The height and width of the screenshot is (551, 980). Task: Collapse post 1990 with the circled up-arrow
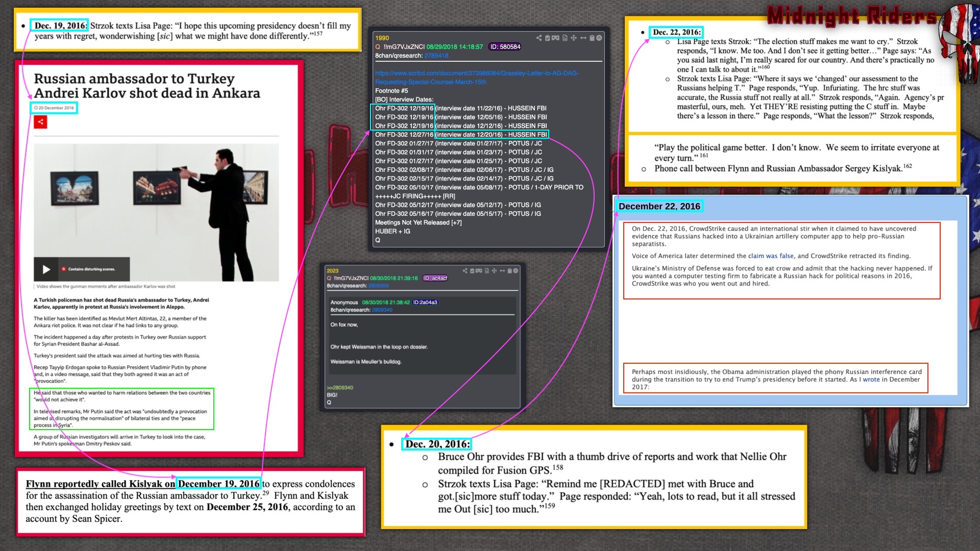tap(599, 38)
